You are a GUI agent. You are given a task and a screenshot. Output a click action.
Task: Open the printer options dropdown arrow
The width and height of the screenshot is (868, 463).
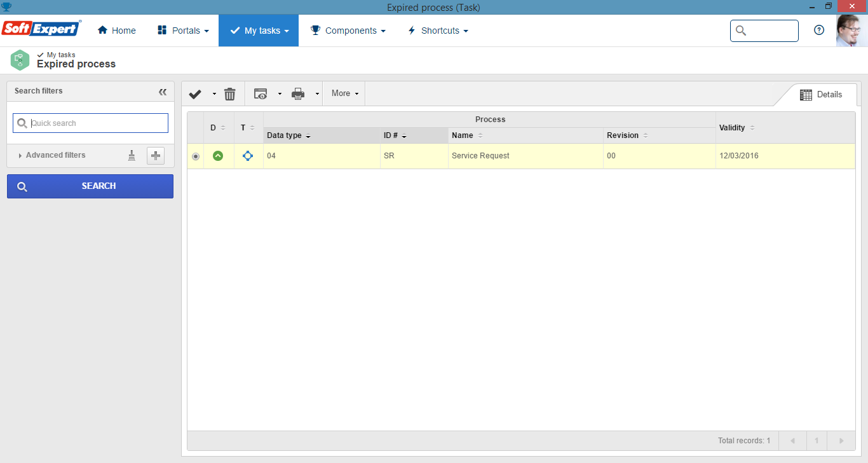click(316, 94)
